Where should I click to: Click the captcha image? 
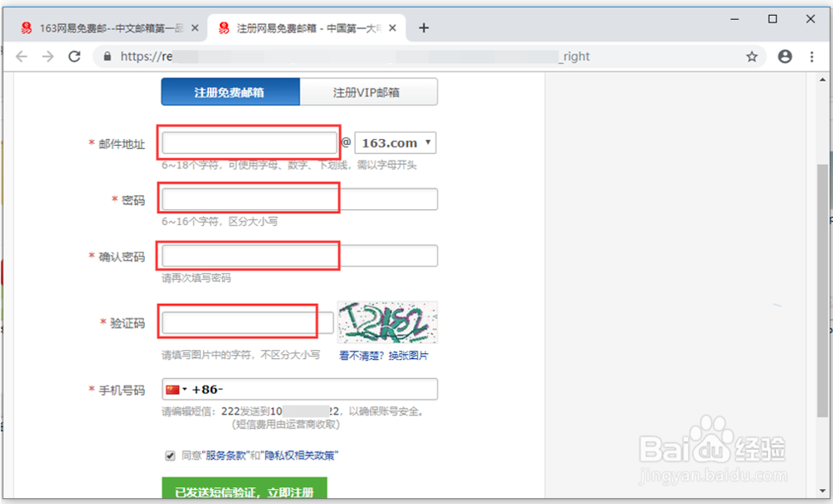(x=387, y=322)
